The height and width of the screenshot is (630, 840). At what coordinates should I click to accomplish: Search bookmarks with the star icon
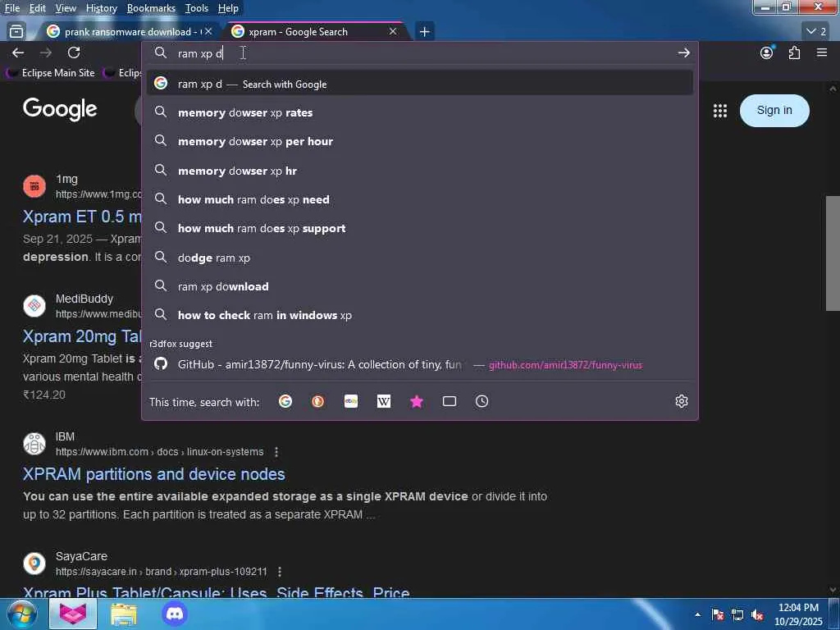coord(417,401)
